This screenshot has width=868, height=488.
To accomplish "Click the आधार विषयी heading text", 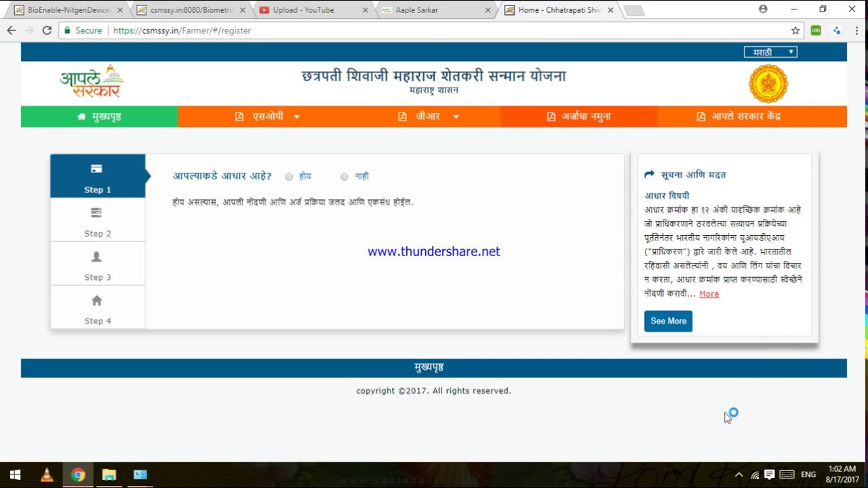I will point(667,195).
